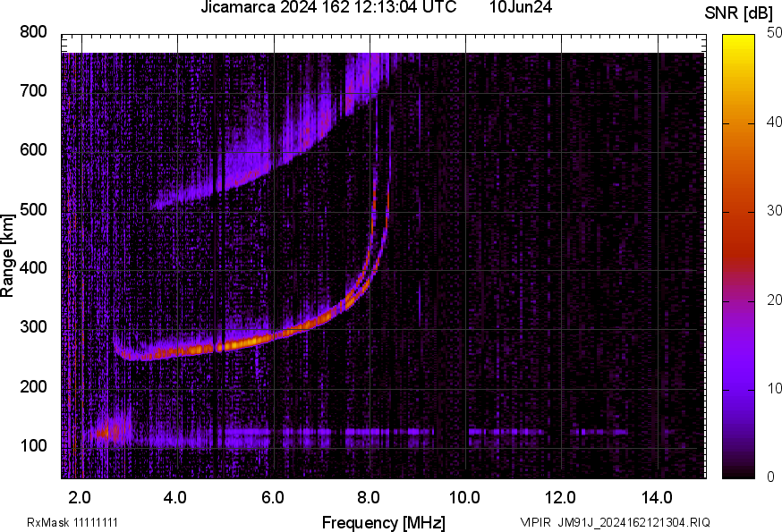This screenshot has width=782, height=532.
Task: Click the colorbar value 40
Action: coord(774,122)
